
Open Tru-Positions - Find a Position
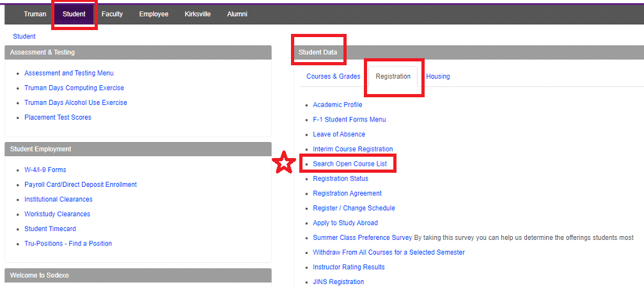pyautogui.click(x=68, y=244)
